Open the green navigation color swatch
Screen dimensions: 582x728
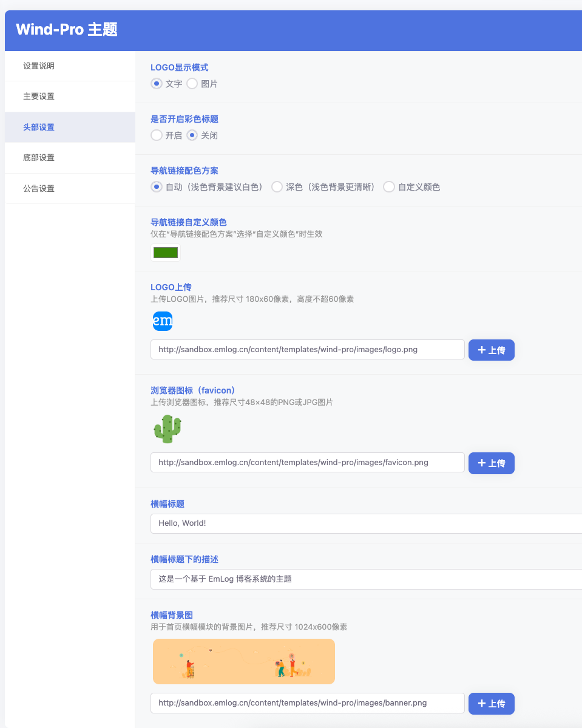click(x=166, y=253)
